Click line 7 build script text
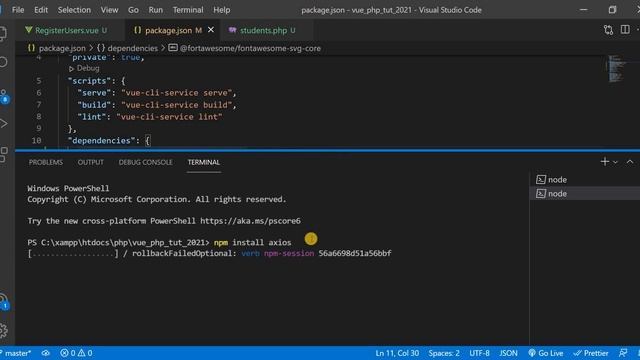The image size is (640, 360). pyautogui.click(x=157, y=105)
